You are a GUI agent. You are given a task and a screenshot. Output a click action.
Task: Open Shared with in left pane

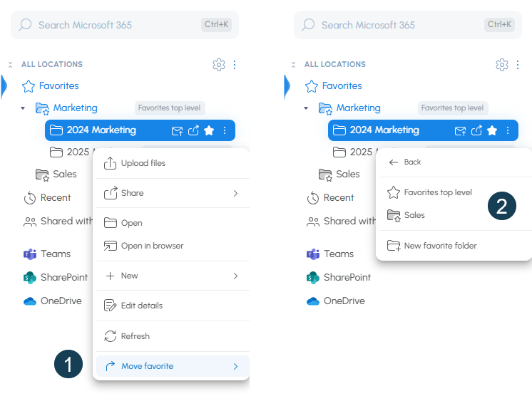point(58,222)
